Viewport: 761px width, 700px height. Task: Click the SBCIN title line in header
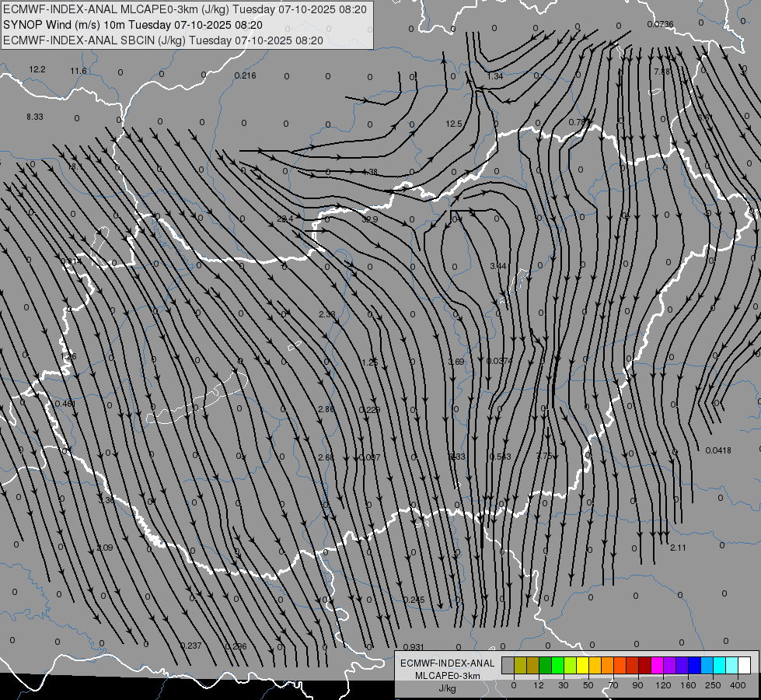tap(163, 40)
